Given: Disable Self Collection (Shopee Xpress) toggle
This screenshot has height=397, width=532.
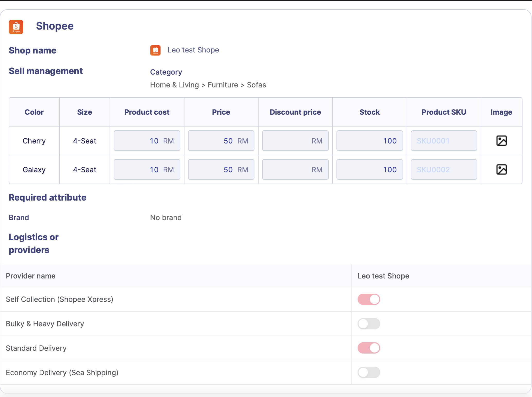Looking at the screenshot, I should click(x=369, y=299).
